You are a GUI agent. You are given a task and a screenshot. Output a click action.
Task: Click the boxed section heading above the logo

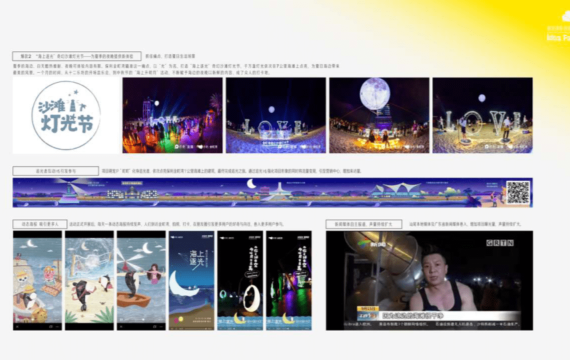pos(77,56)
